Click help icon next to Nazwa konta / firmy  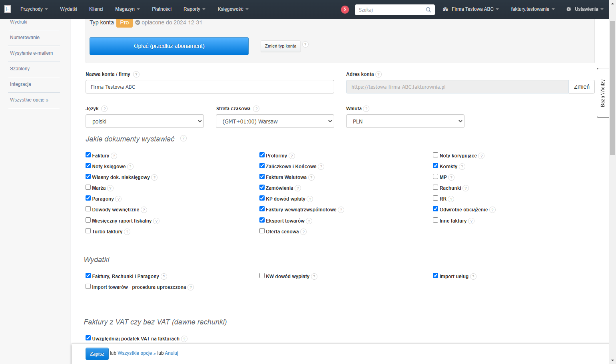tap(136, 74)
